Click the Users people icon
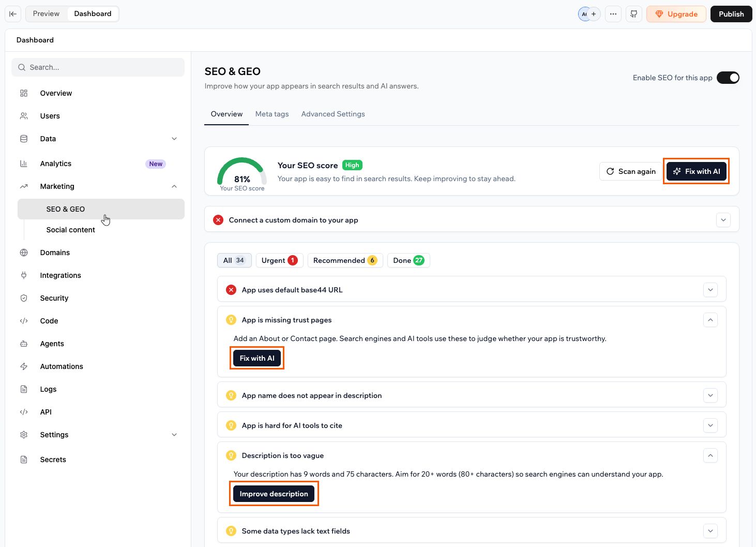 point(24,116)
